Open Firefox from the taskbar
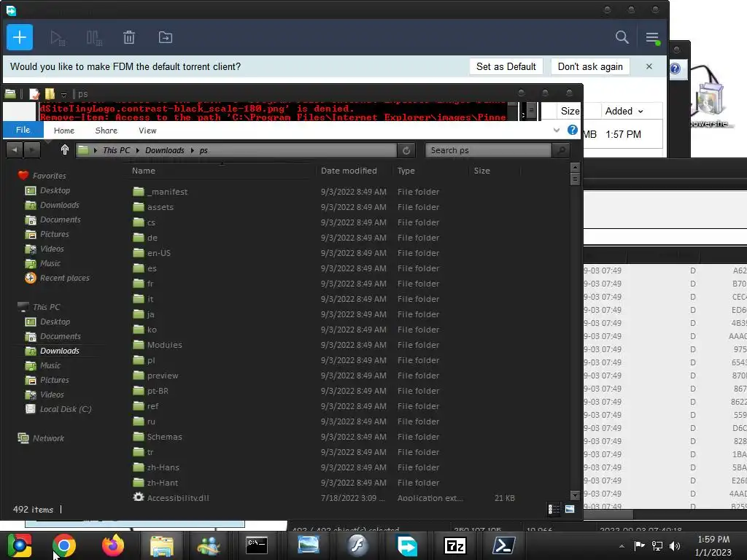This screenshot has width=747, height=560. [x=113, y=545]
